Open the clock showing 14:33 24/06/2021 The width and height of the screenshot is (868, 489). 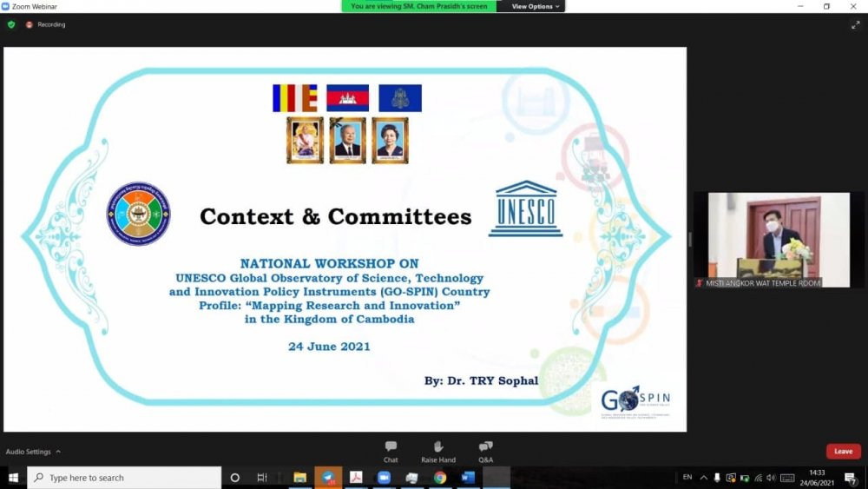coord(817,478)
